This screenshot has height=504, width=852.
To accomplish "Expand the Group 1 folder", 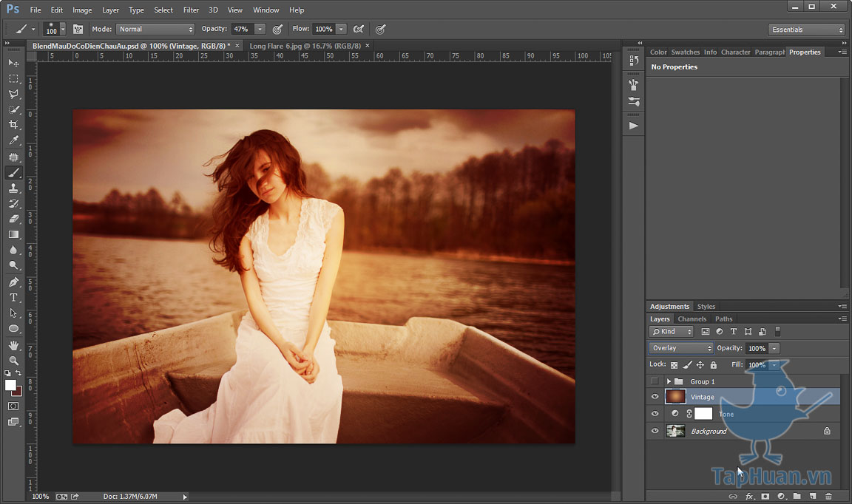I will click(x=669, y=381).
